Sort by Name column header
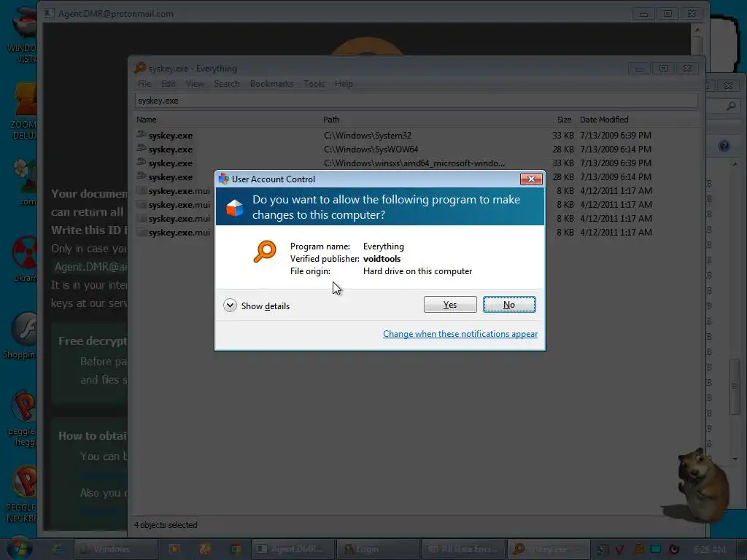Viewport: 747px width, 560px height. (x=146, y=120)
